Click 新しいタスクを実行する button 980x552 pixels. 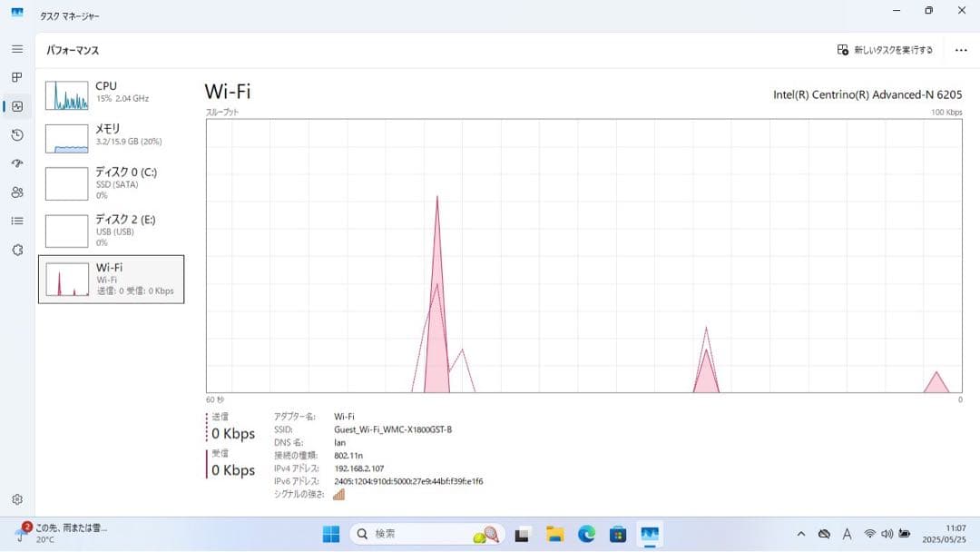885,50
